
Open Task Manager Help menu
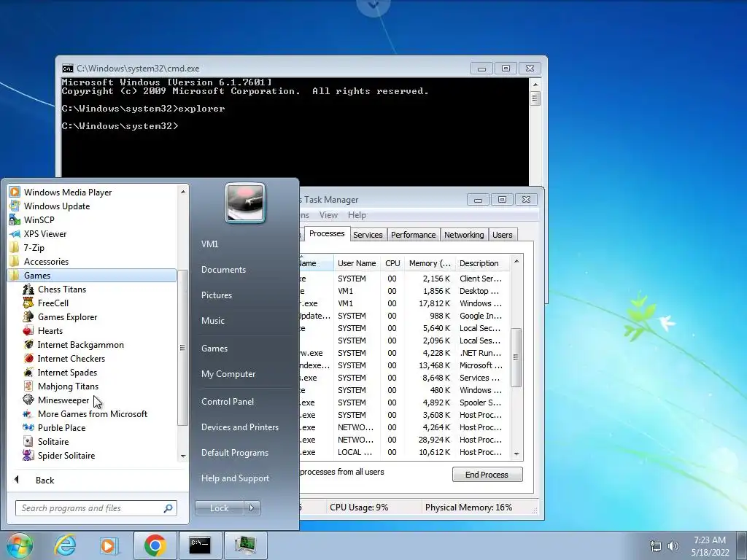(357, 215)
